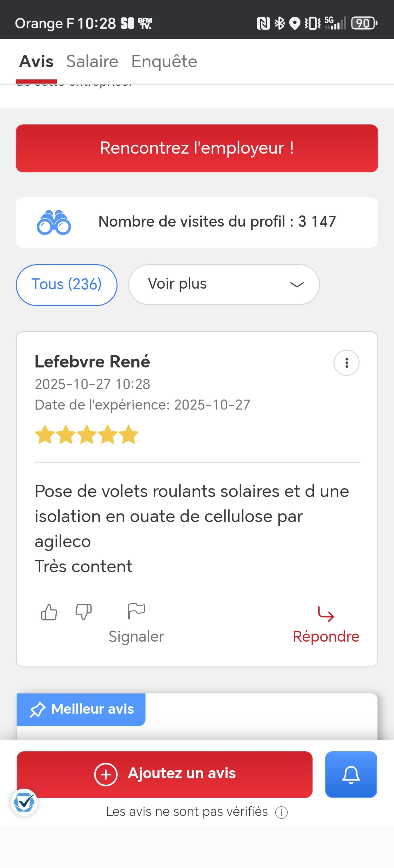Tap Ajoutez un avis button

[165, 774]
